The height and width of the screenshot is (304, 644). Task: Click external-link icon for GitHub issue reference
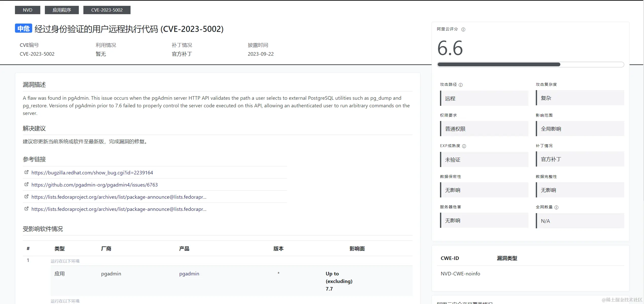tap(26, 185)
